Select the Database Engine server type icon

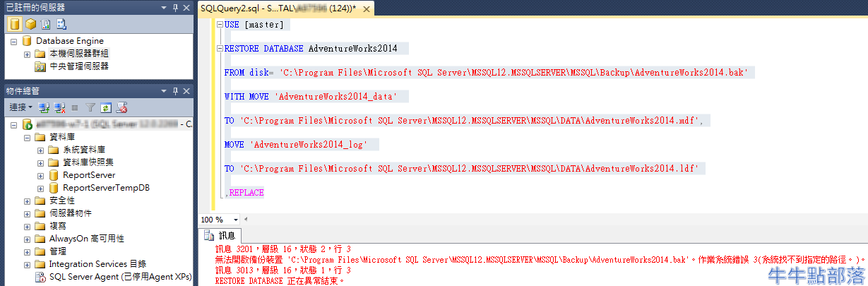[14, 24]
